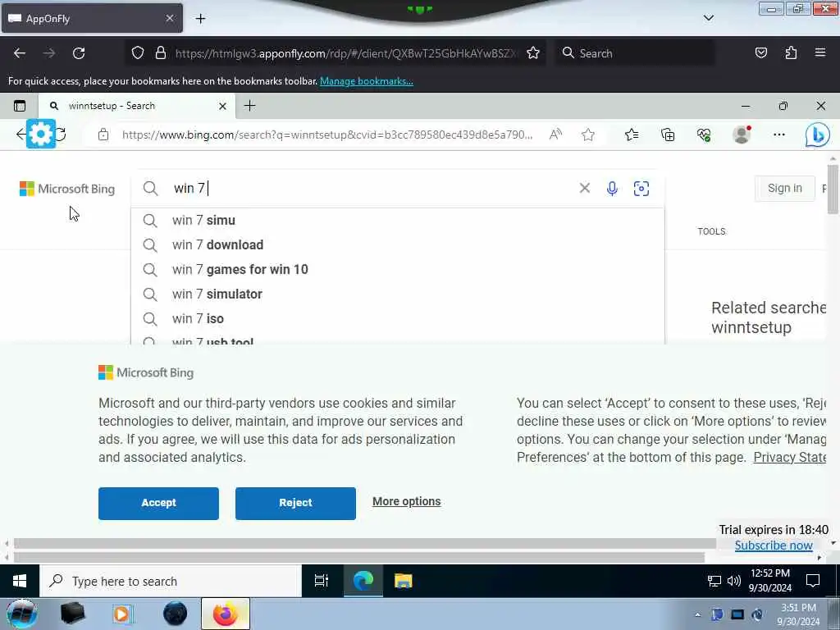The height and width of the screenshot is (630, 840).
Task: Open the Edge profile avatar
Action: click(742, 135)
